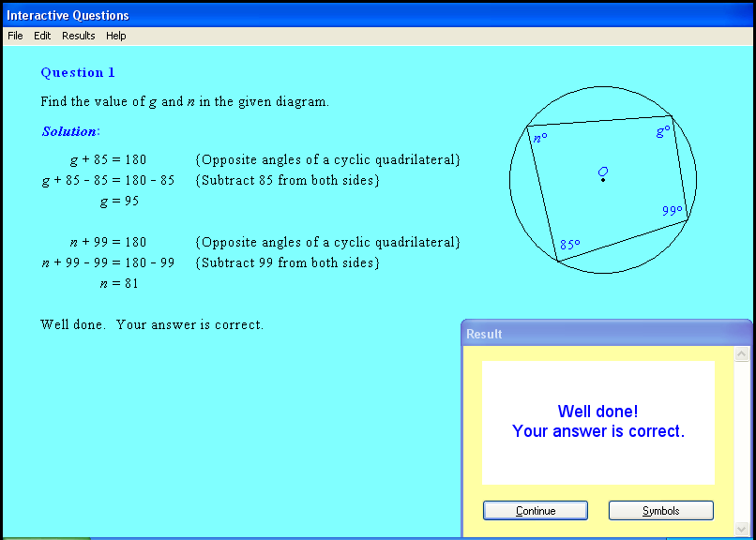Viewport: 756px width, 540px height.
Task: Click the result line "n = 81"
Action: coord(119,283)
